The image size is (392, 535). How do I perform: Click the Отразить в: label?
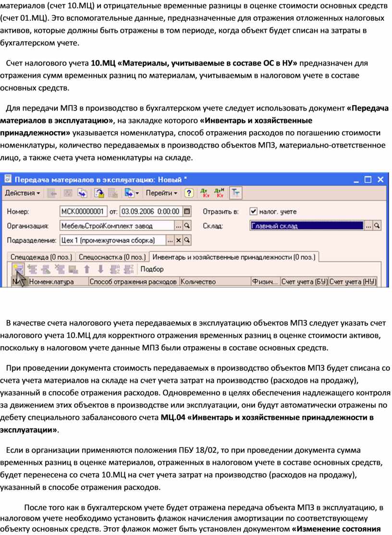220,212
